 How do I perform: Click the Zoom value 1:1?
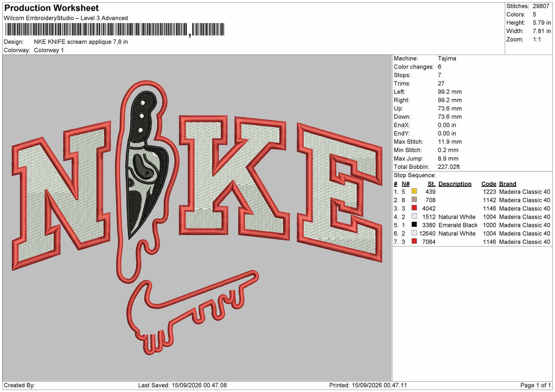[x=536, y=39]
